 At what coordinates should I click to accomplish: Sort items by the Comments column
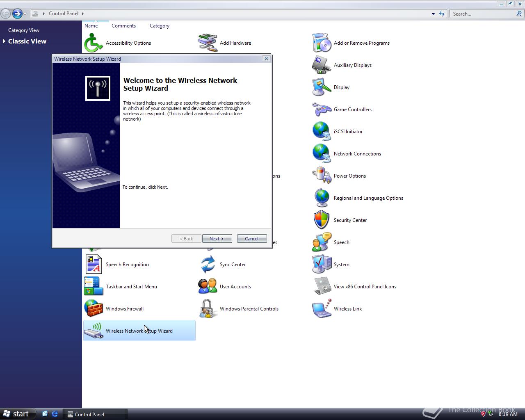[x=123, y=26]
